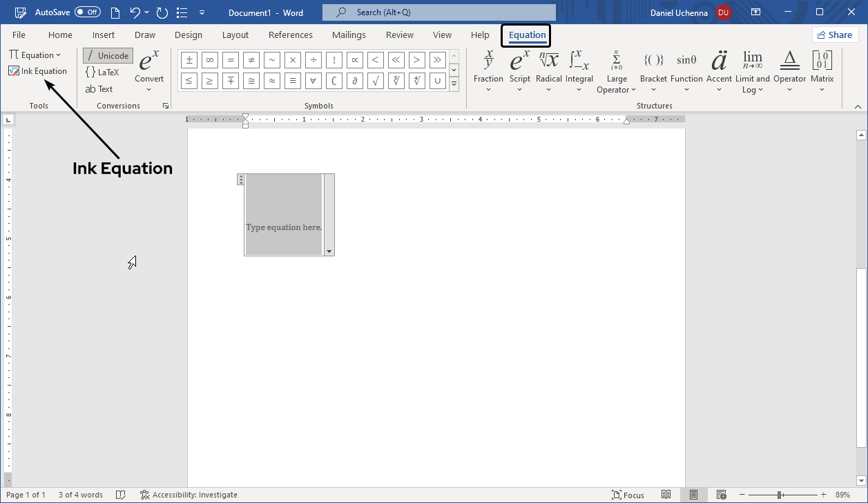Select Unicode conversion format
This screenshot has height=503, width=868.
[108, 56]
